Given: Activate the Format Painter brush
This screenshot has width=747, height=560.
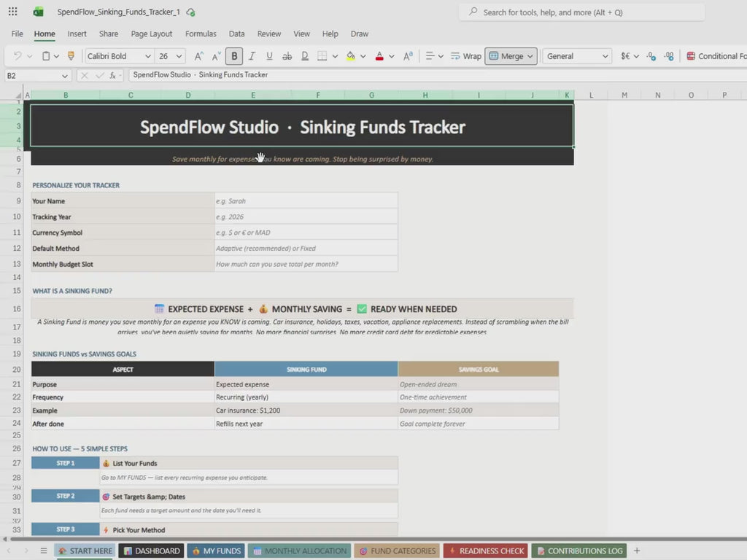Looking at the screenshot, I should 71,56.
